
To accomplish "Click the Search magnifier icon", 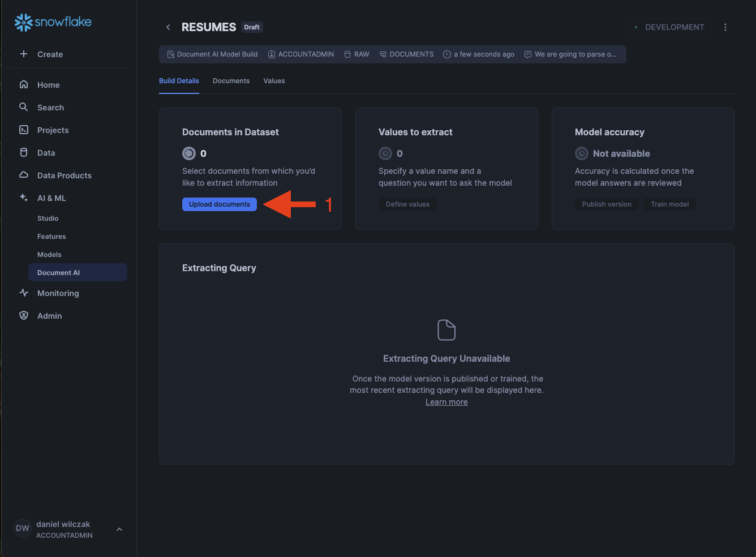I will pyautogui.click(x=24, y=108).
